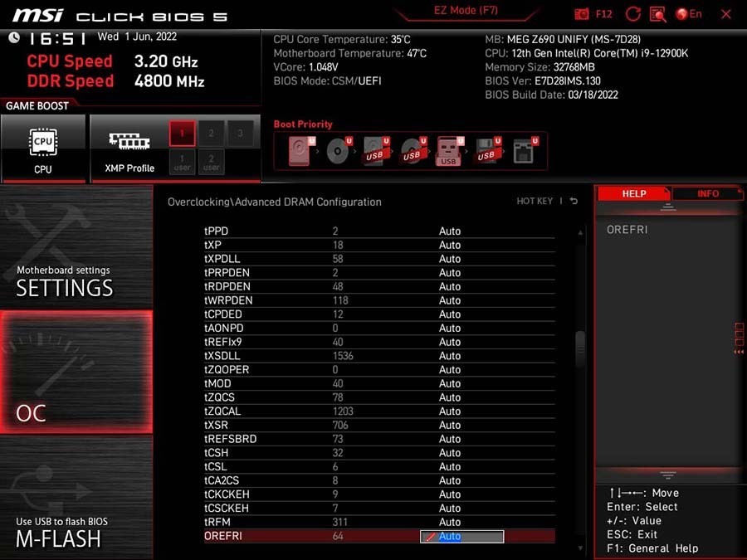747x560 pixels.
Task: Switch to the INFO tab
Action: pyautogui.click(x=708, y=194)
